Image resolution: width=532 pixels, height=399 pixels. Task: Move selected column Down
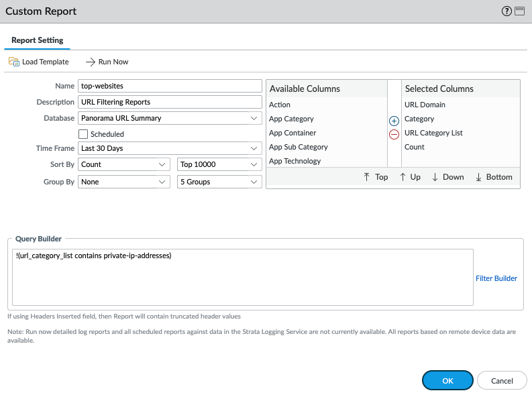[447, 177]
